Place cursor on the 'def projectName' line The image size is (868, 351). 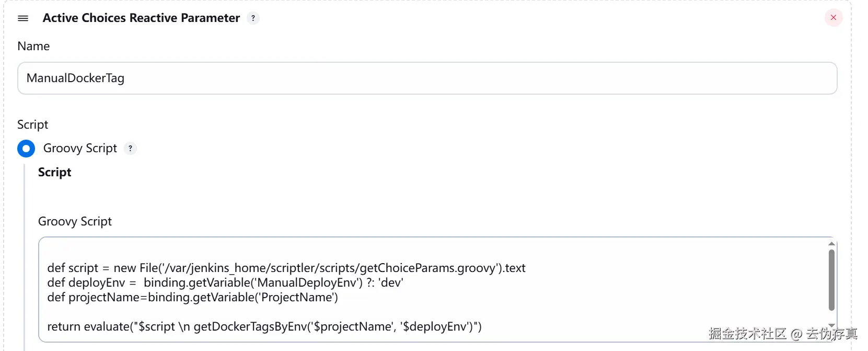pyautogui.click(x=192, y=298)
